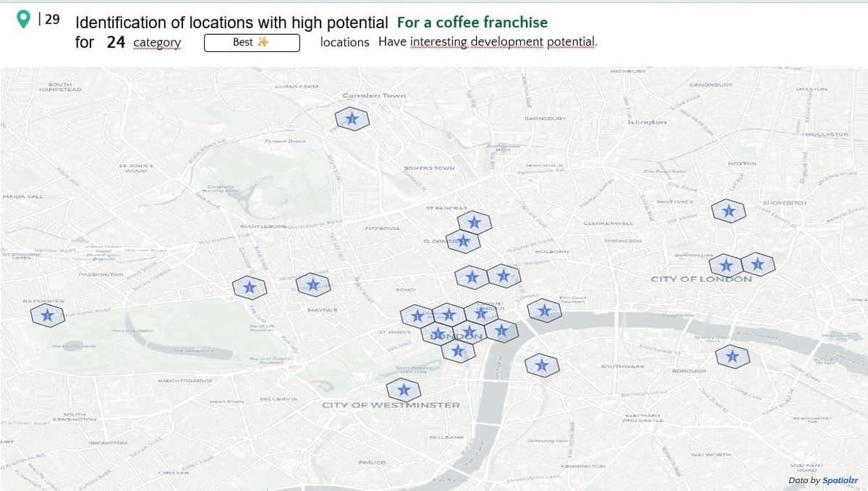Click the underlined category text
Screen dimensions: 868x491
tap(156, 43)
